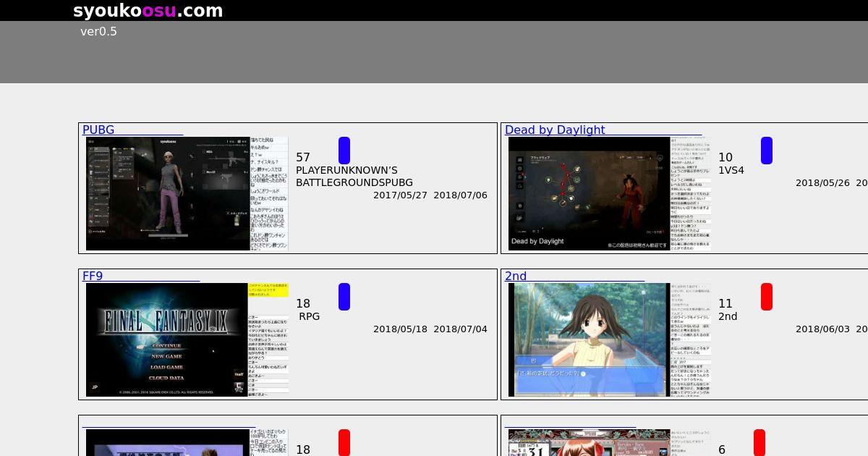This screenshot has height=456, width=868.
Task: Click the 2018/07/06 date in PUBG card
Action: tap(460, 195)
